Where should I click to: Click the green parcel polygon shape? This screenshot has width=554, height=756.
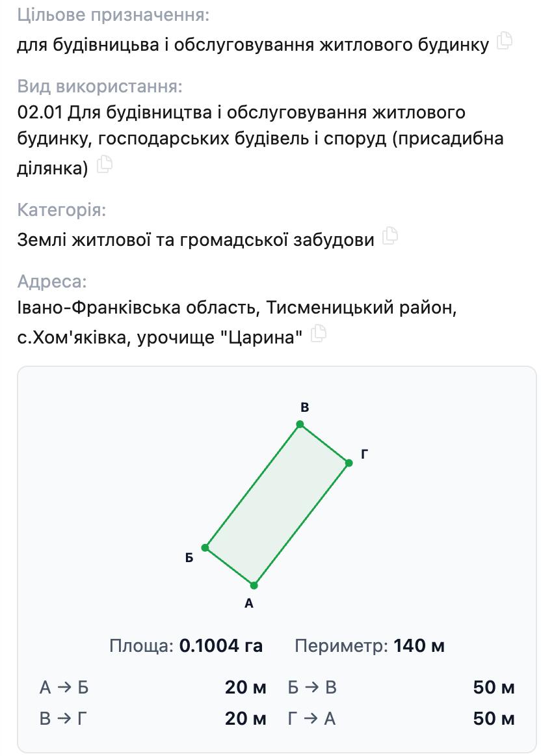(277, 505)
